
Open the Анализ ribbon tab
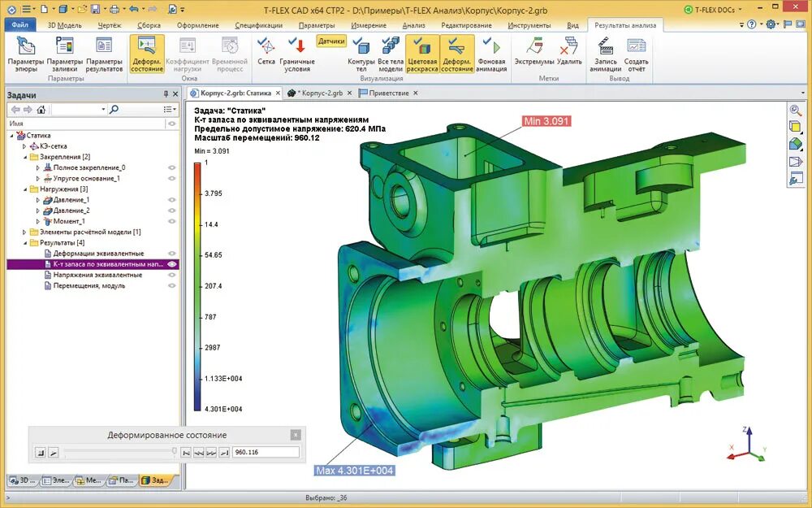coord(414,25)
